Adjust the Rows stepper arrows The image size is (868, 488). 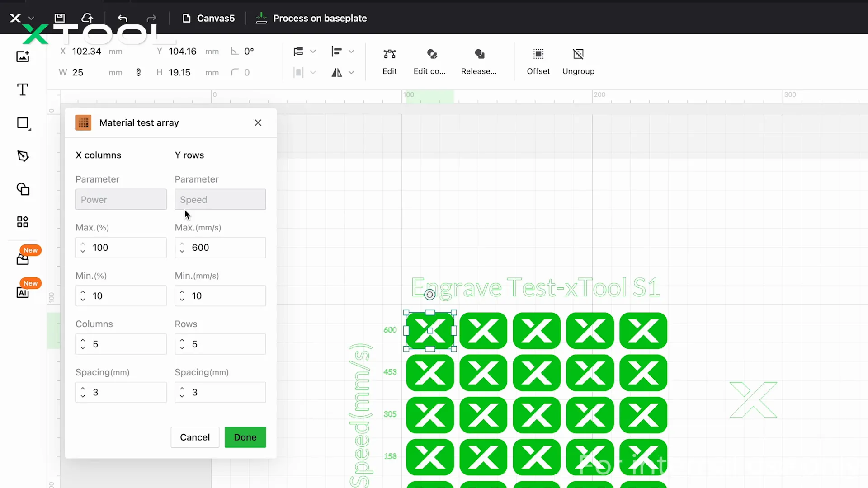[182, 344]
